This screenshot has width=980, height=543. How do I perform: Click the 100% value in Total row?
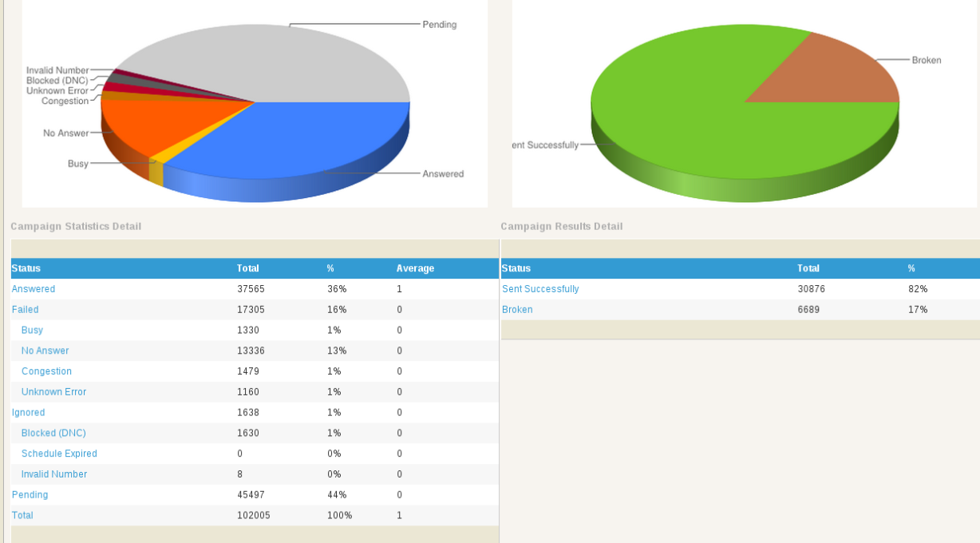point(339,517)
